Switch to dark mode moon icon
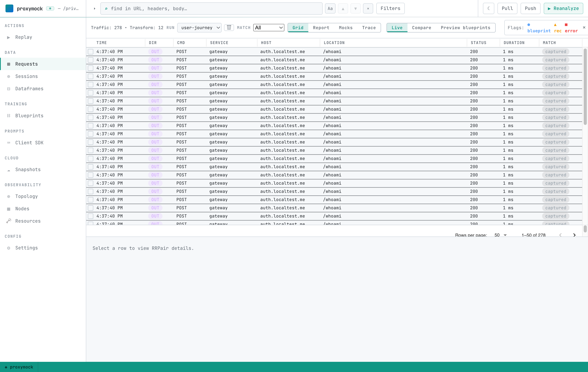The image size is (588, 372). pos(489,9)
